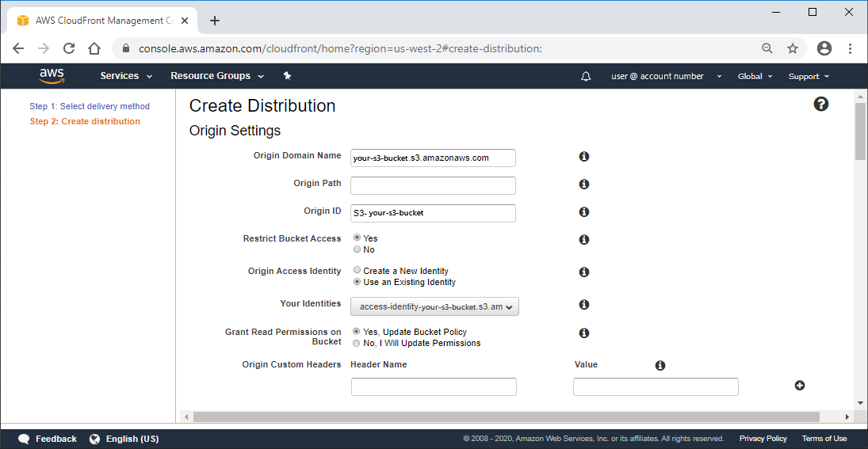The height and width of the screenshot is (449, 868).
Task: Change language from English (US)
Action: 132,439
